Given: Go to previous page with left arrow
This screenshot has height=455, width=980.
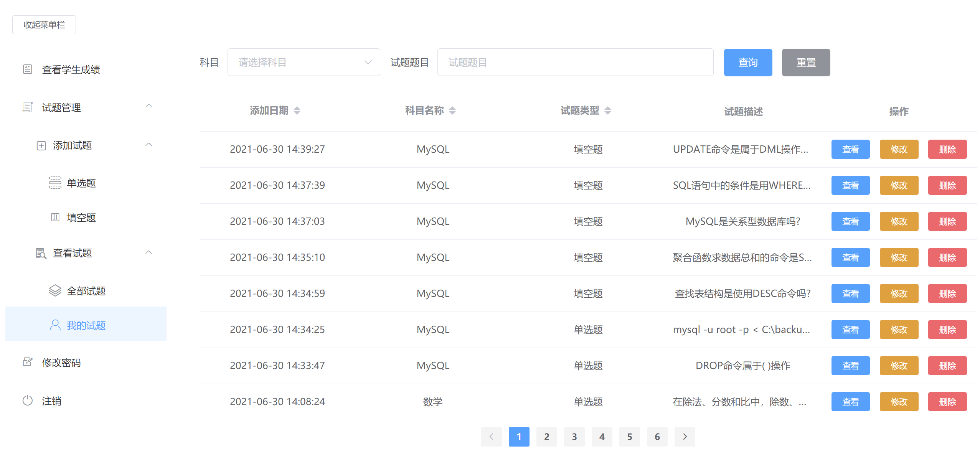Looking at the screenshot, I should tap(492, 437).
